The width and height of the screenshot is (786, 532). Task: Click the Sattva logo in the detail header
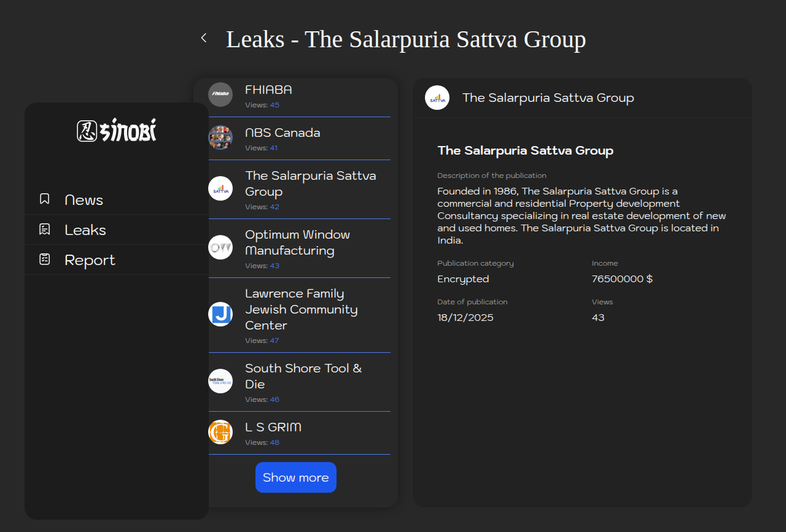click(x=437, y=98)
